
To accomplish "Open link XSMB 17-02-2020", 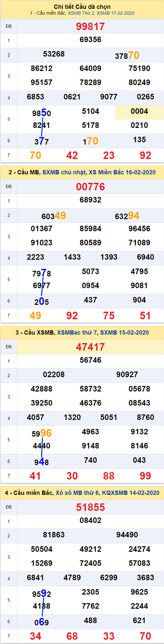I will (x=115, y=13).
